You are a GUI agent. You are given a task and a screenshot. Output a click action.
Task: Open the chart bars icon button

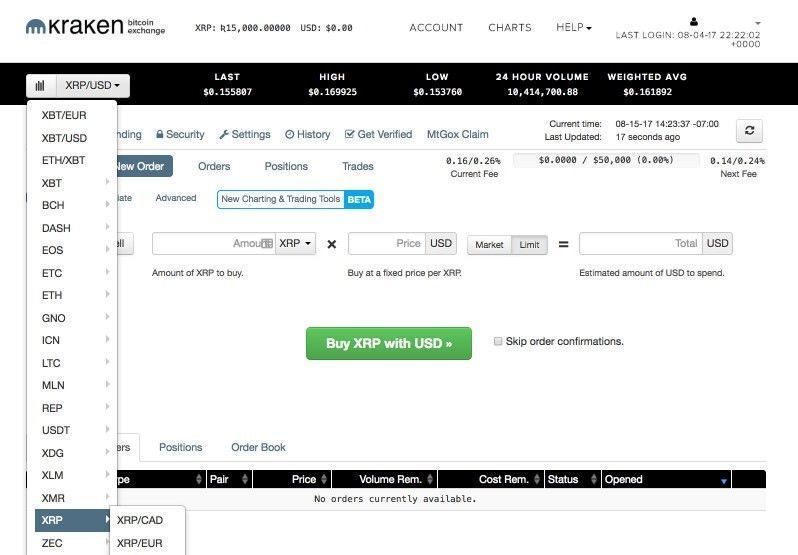coord(41,85)
